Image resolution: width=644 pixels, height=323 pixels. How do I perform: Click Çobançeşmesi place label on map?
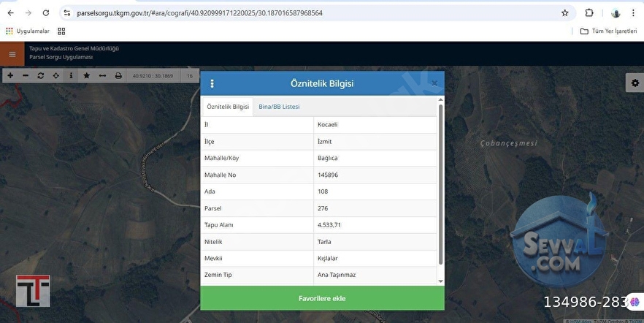point(508,143)
